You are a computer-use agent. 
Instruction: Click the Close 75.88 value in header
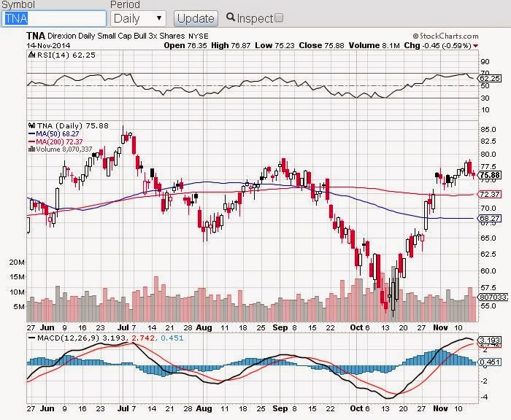pos(321,46)
